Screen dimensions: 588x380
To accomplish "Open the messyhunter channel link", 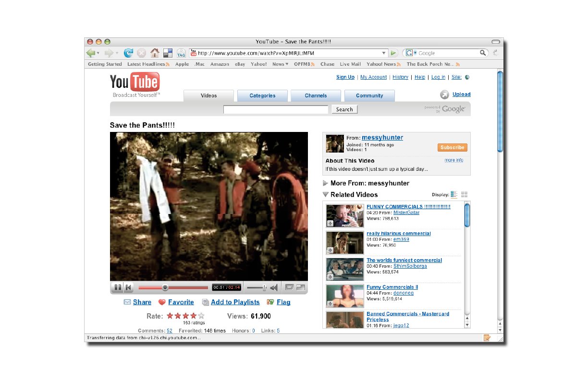I will coord(382,138).
